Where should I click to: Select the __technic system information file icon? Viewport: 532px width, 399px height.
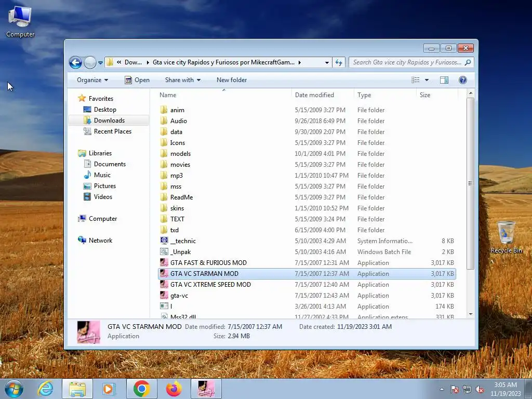[x=164, y=241]
